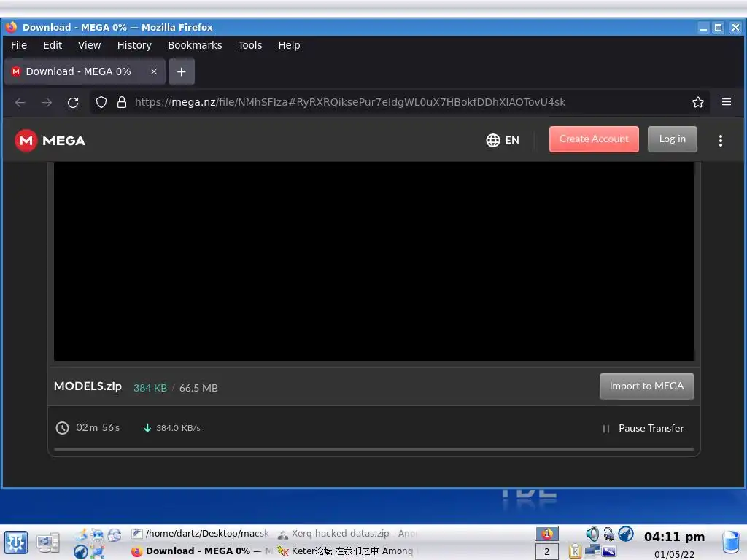This screenshot has width=747, height=560.
Task: Open the TDE start menu launcher
Action: click(x=16, y=542)
